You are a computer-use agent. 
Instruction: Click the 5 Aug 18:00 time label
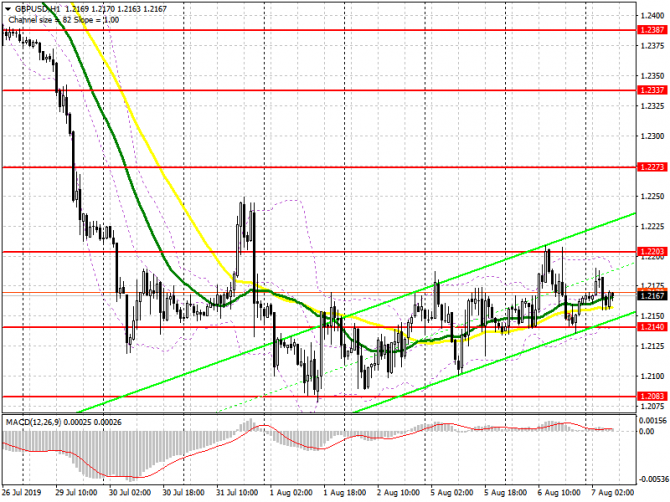coord(505,493)
